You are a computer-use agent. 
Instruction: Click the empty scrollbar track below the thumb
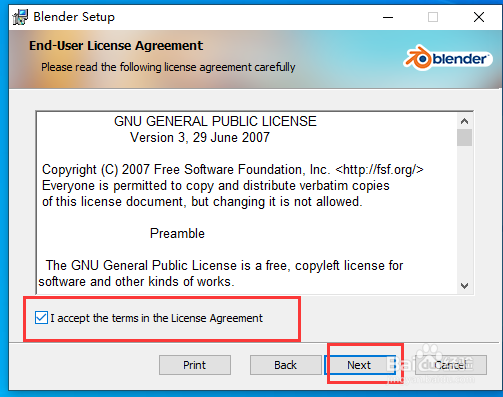pos(464,212)
